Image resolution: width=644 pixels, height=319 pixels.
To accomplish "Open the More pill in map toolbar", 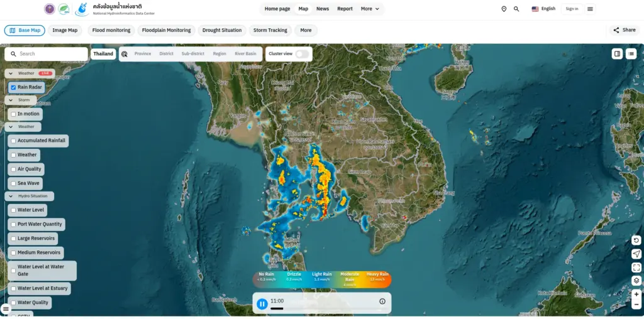I will point(306,30).
